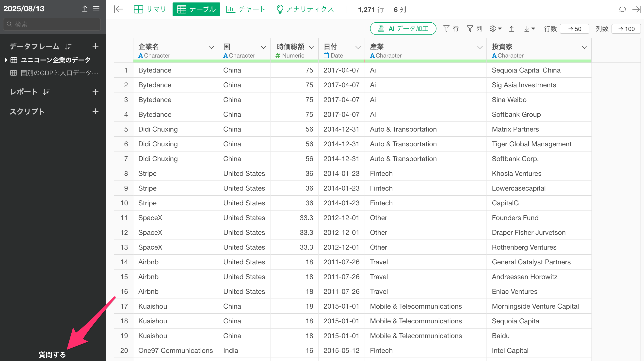Select the Draper Fisher Jurvetson cell

539,232
